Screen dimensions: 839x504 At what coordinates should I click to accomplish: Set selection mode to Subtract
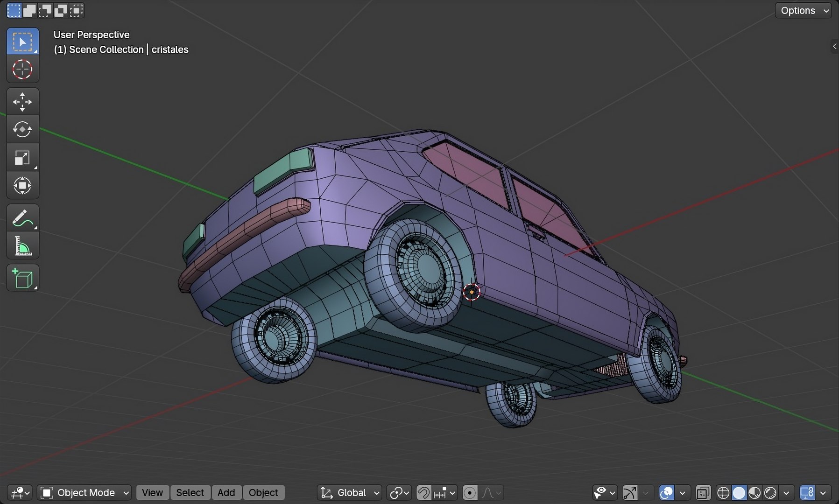(x=45, y=10)
